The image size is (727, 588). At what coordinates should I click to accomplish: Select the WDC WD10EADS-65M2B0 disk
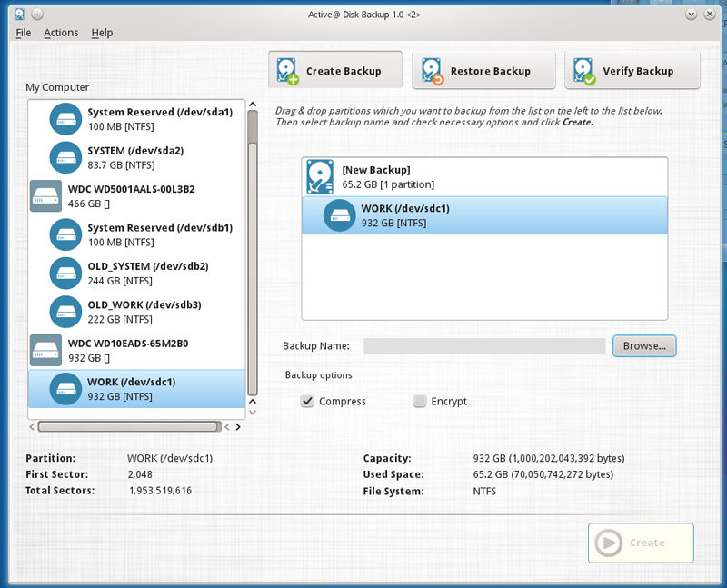tap(137, 350)
